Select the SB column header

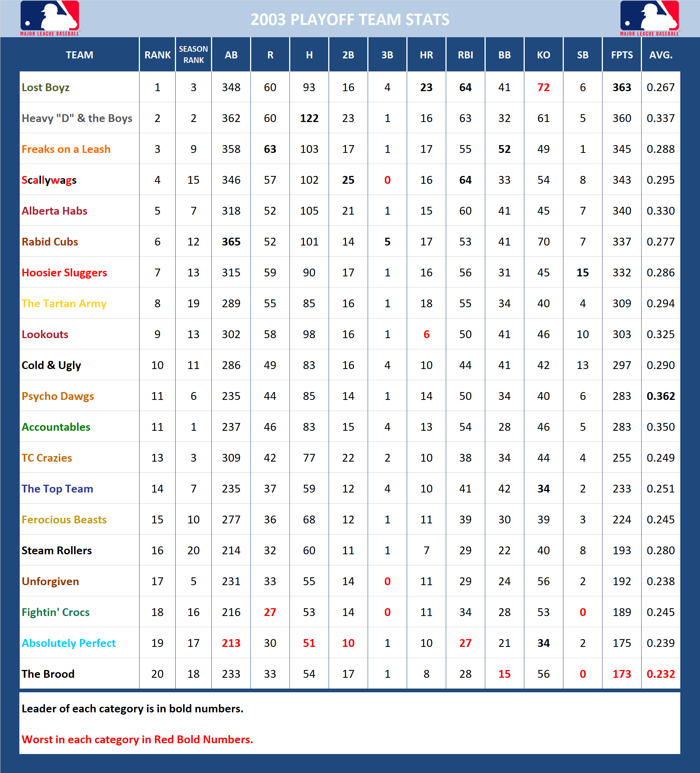point(582,55)
